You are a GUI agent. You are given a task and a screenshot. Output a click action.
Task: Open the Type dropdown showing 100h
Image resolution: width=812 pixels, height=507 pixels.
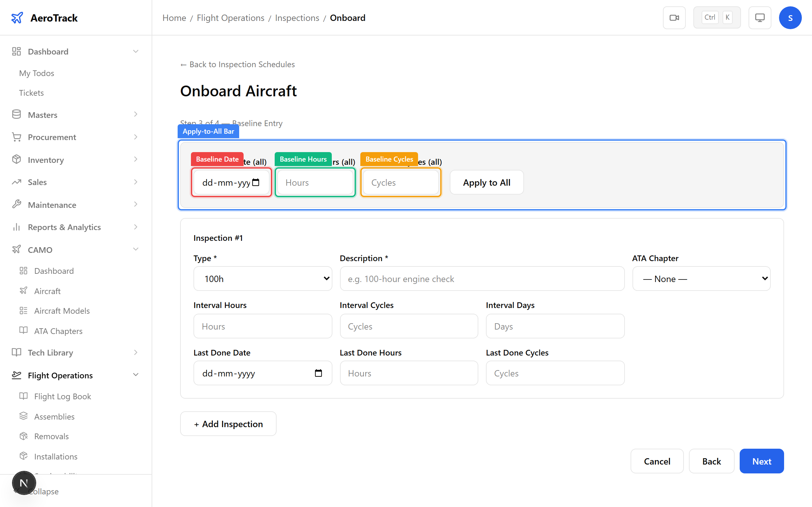(263, 278)
